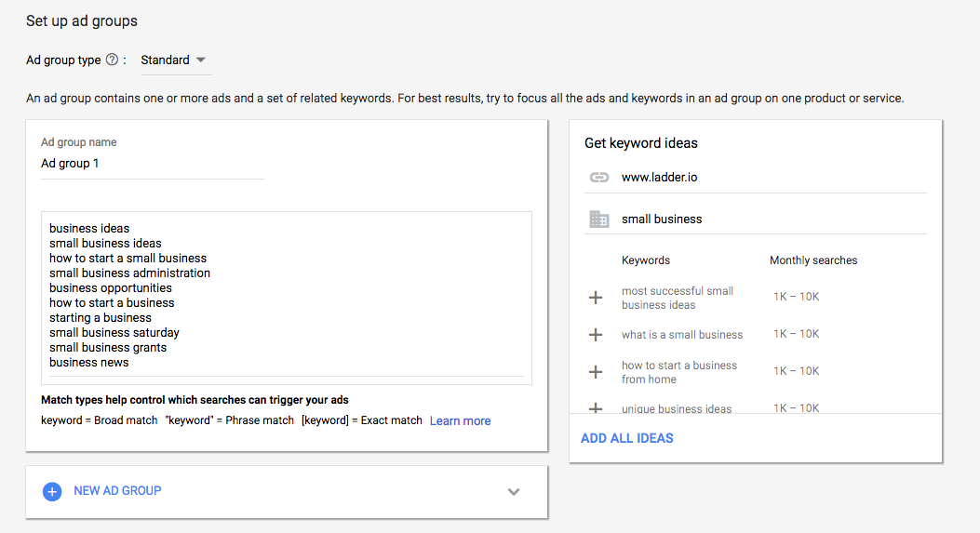
Task: Click the NEW AD GROUP label
Action: 117,491
